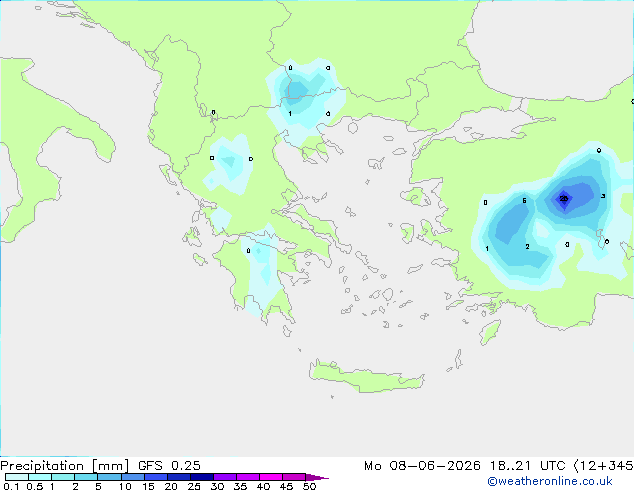Select the 5–10 mm legend color box
Viewport: 634px width, 490px height.
coord(109,477)
